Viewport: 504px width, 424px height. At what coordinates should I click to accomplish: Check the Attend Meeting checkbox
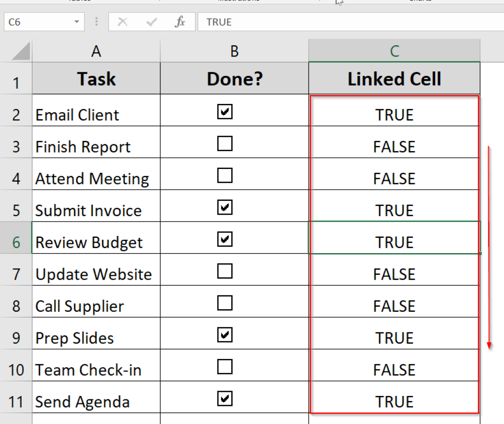tap(224, 175)
